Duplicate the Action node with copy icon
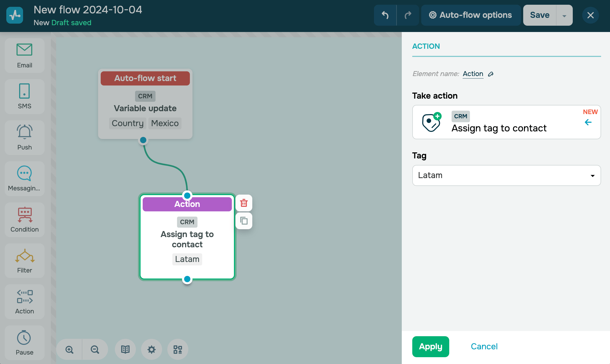 (244, 221)
